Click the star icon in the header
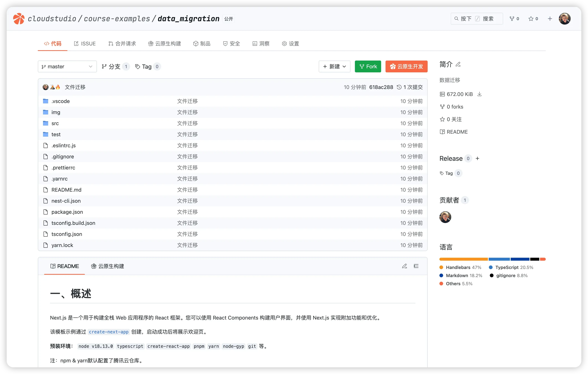Image resolution: width=588 pixels, height=374 pixels. [x=531, y=19]
